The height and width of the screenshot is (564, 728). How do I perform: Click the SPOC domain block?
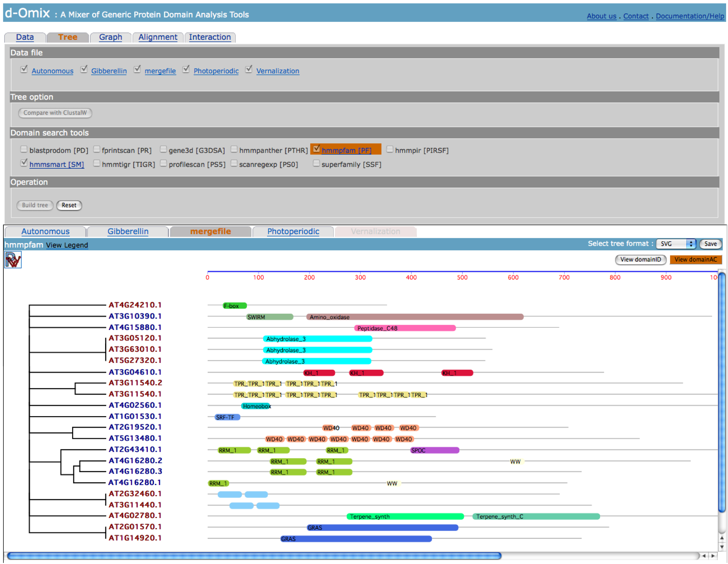pos(435,451)
